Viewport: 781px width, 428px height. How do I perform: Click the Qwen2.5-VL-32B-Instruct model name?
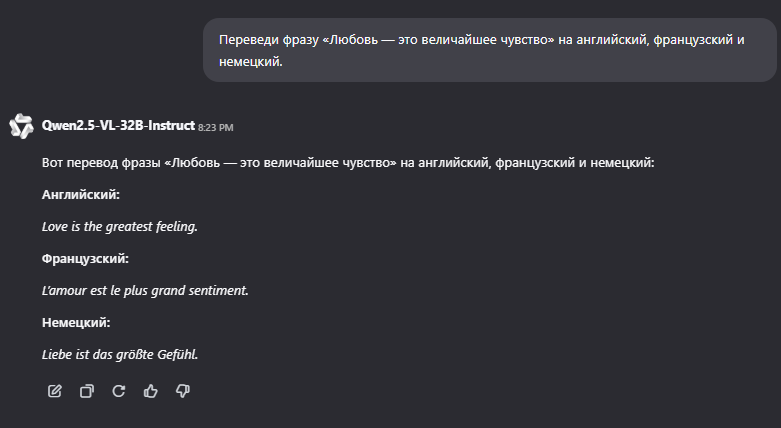click(x=118, y=126)
